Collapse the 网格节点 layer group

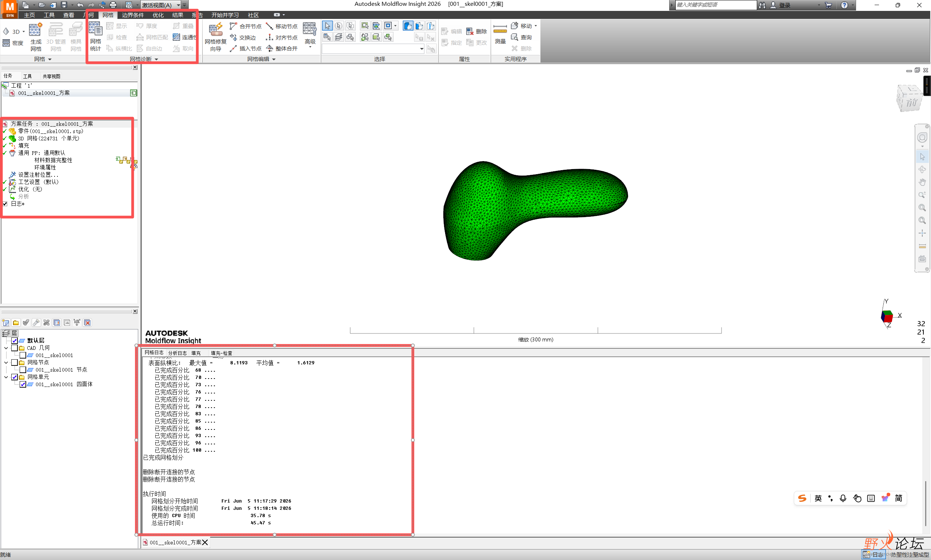coord(6,362)
